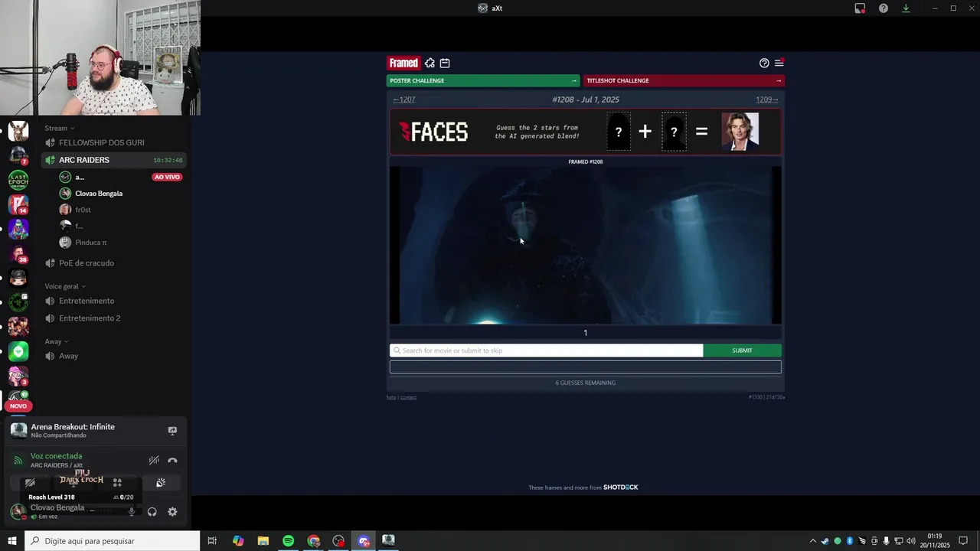
Task: Share Arena Breakout screen icon
Action: tap(172, 431)
